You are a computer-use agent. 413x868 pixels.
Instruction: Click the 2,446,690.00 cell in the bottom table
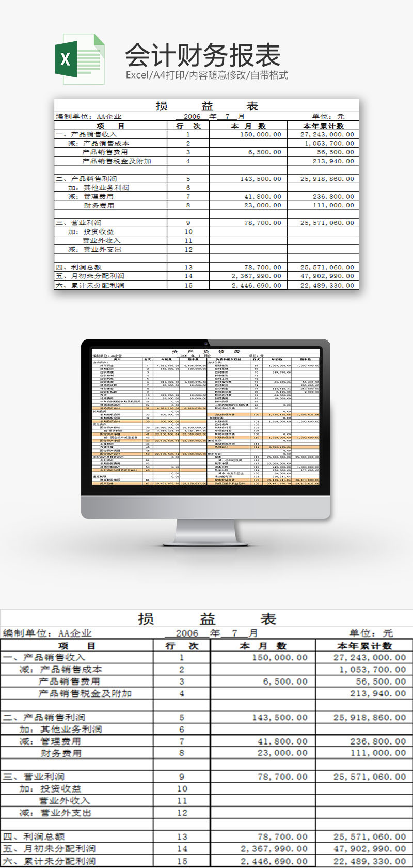pyautogui.click(x=274, y=861)
